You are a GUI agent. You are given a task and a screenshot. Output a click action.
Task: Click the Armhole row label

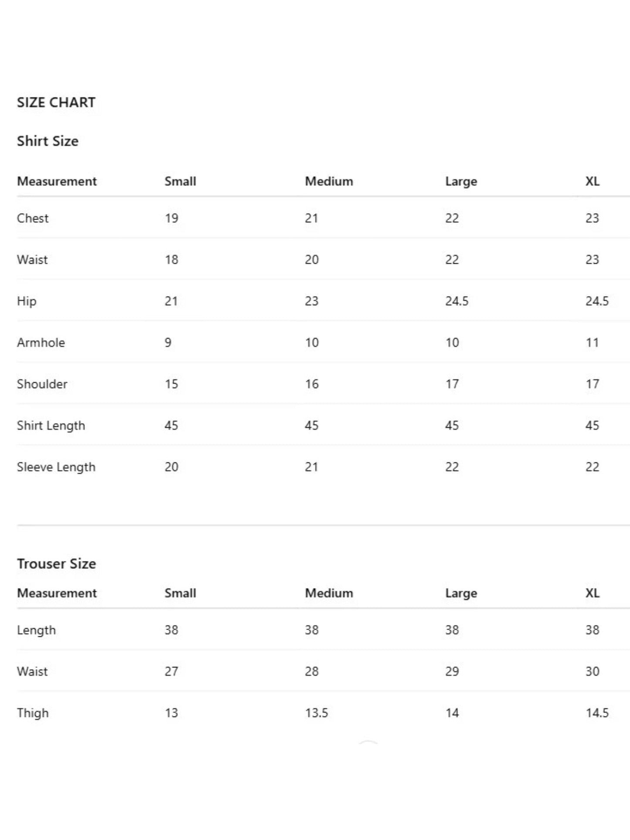tap(41, 343)
